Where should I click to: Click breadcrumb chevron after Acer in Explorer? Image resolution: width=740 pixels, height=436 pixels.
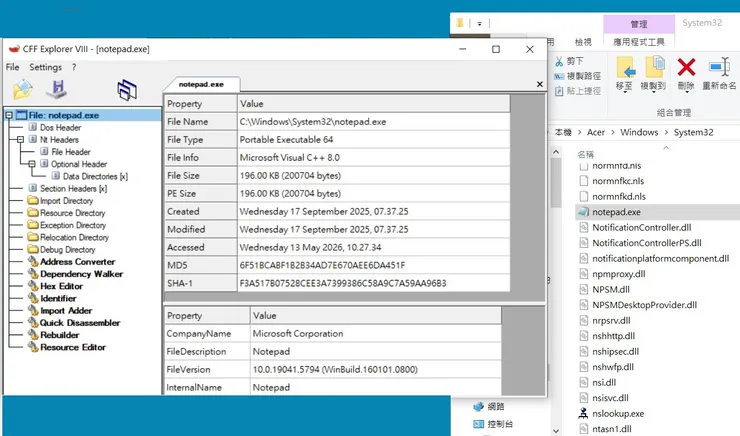[x=613, y=133]
